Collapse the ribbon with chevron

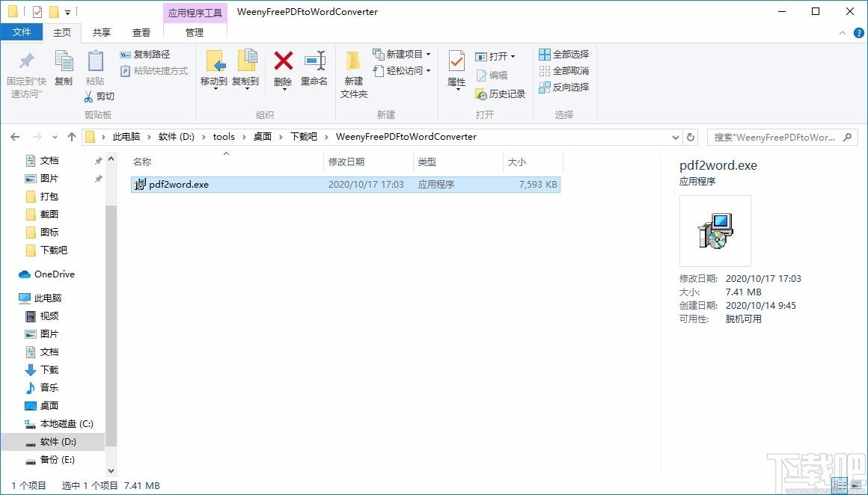point(843,33)
